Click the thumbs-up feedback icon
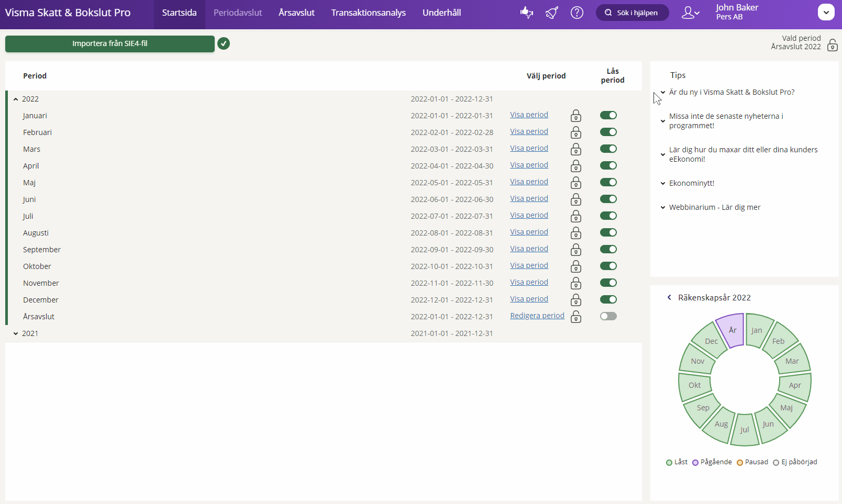This screenshot has height=504, width=842. coord(527,13)
